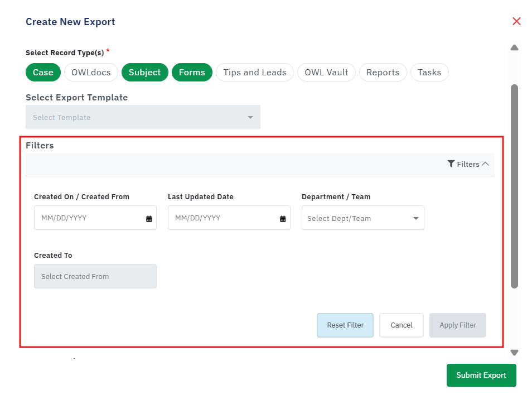Collapse the Filters panel chevron

[486, 164]
